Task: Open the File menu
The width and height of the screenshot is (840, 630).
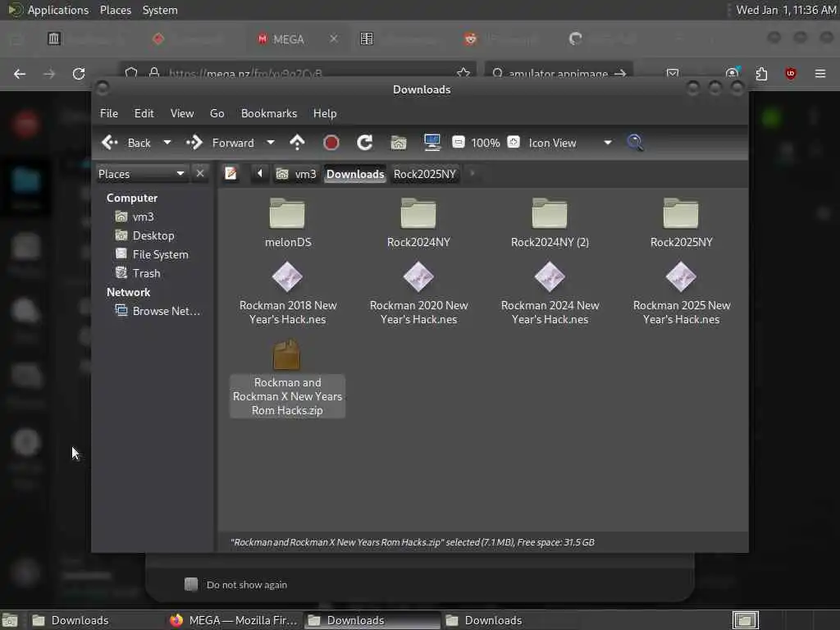Action: point(109,113)
